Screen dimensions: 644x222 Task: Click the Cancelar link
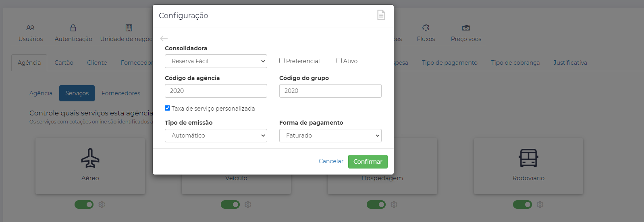point(331,161)
